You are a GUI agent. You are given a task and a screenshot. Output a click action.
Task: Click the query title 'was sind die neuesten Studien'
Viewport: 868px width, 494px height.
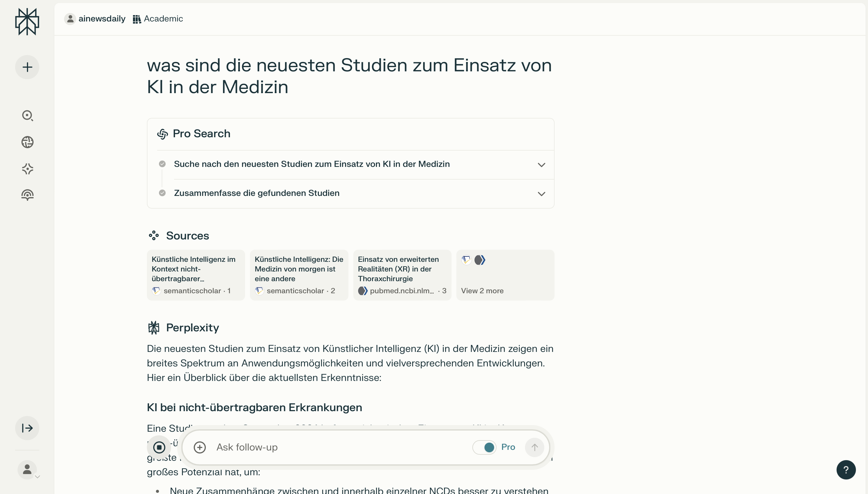pyautogui.click(x=349, y=76)
